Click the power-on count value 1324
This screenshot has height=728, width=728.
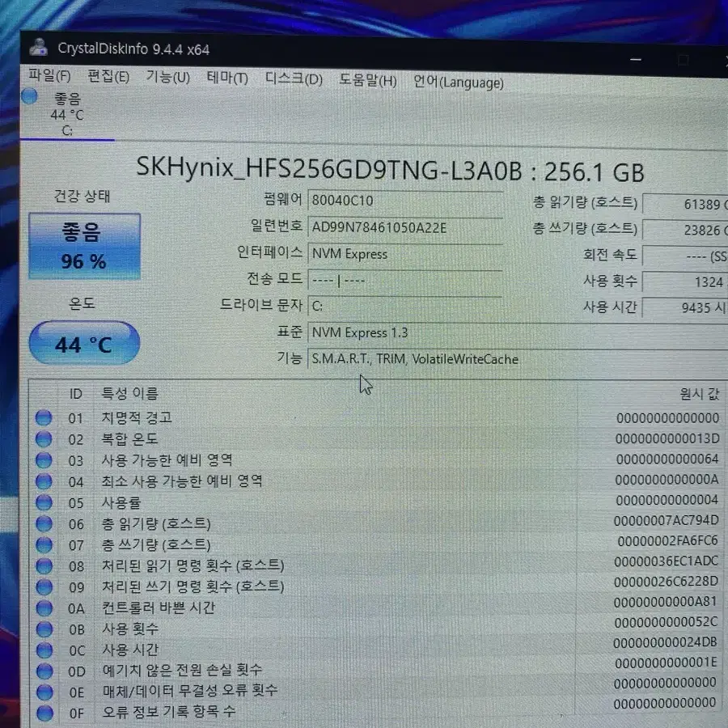pyautogui.click(x=685, y=281)
